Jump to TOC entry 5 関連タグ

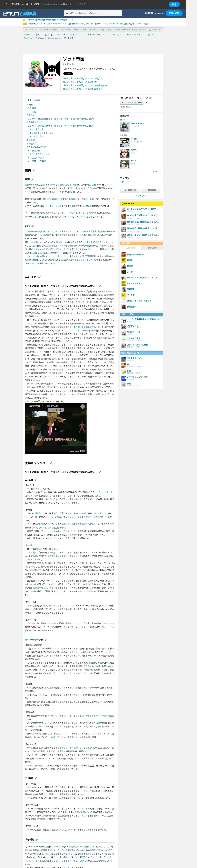click(x=32, y=144)
